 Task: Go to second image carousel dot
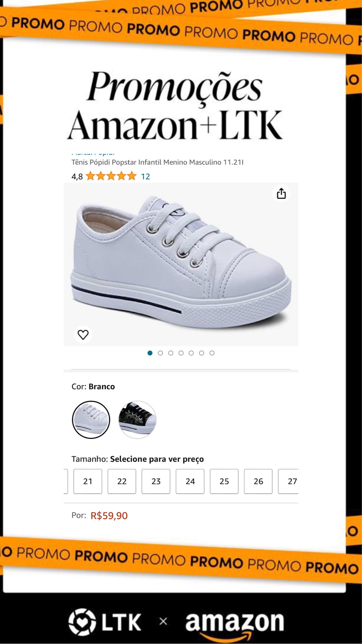[x=160, y=353]
